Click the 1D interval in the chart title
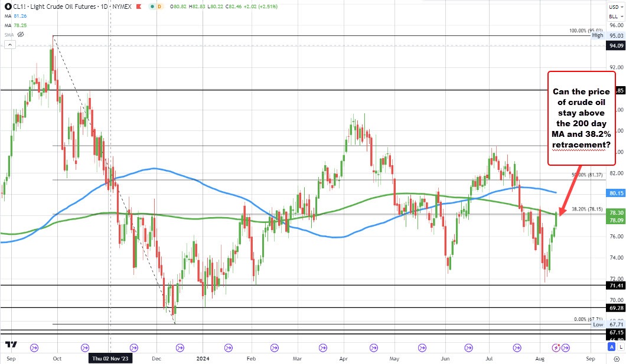 click(104, 6)
